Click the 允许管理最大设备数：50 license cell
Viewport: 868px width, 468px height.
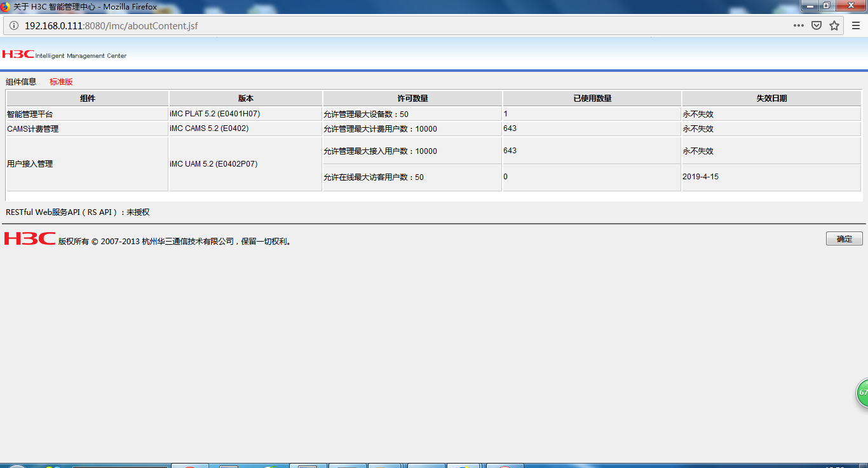[412, 114]
